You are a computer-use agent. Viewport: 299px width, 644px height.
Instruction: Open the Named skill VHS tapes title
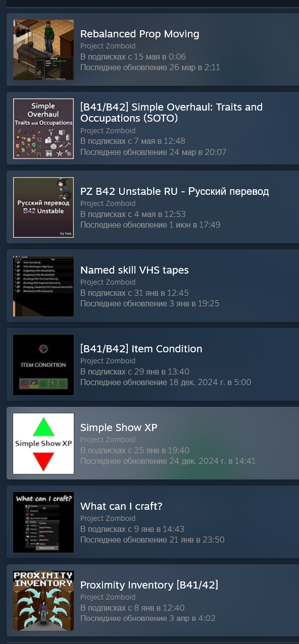(134, 270)
